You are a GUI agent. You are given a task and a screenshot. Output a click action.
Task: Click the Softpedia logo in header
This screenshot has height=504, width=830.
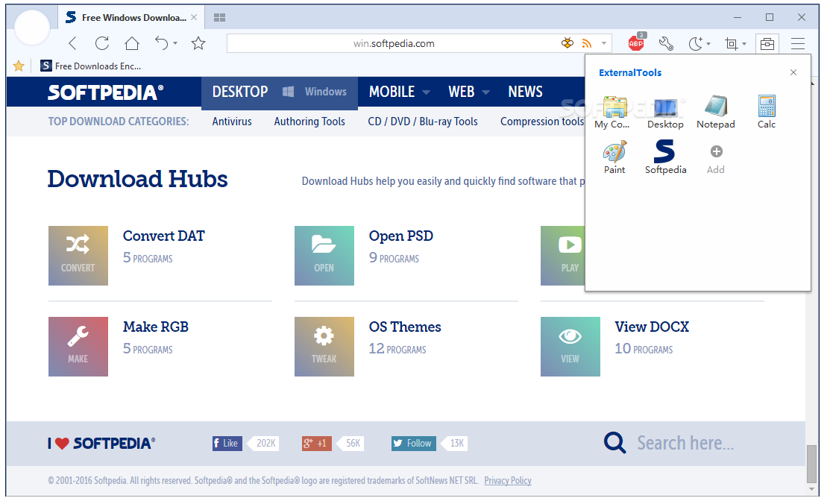point(106,92)
